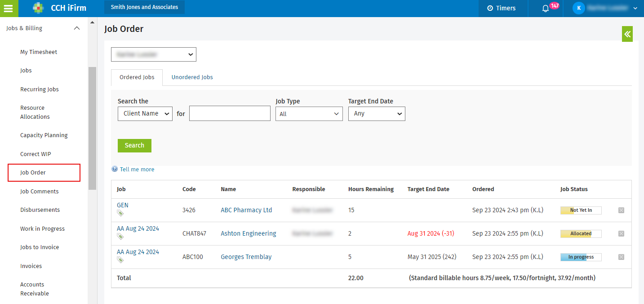Click the Target End Date column header

coord(428,189)
